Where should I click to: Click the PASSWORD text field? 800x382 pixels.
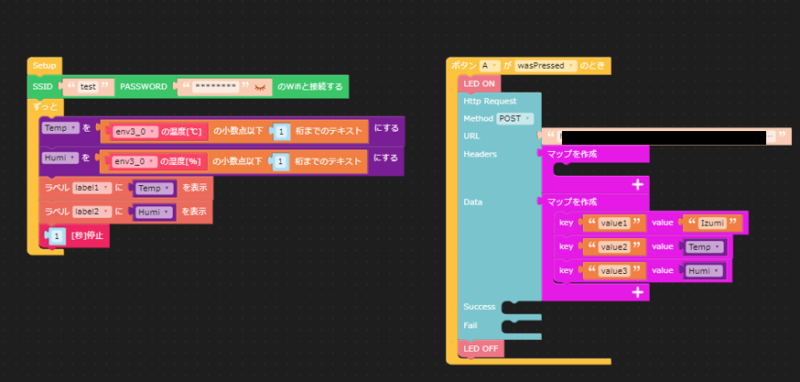click(216, 87)
